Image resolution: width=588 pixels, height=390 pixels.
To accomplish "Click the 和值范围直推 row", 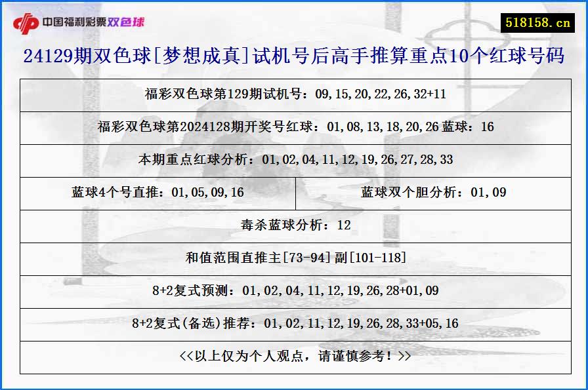I will (294, 258).
